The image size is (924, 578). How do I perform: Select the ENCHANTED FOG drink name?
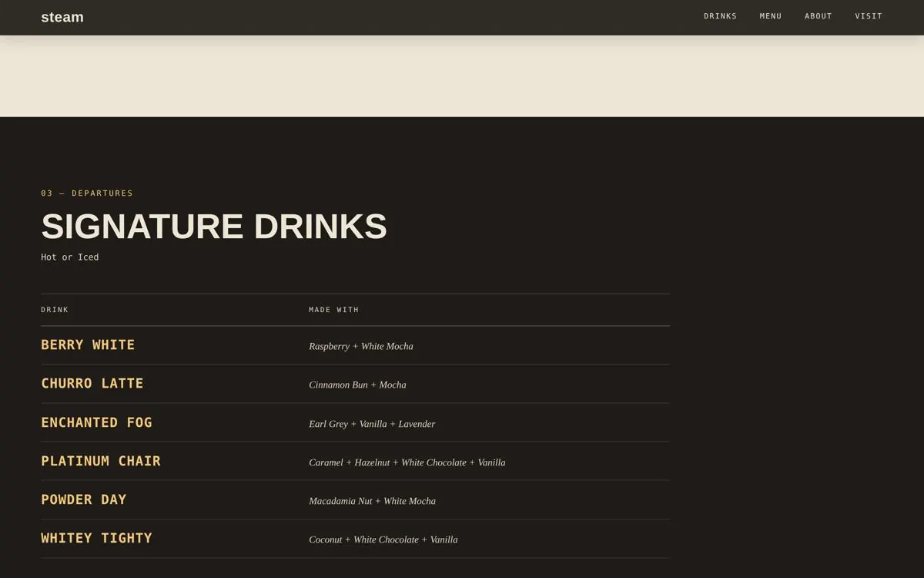point(96,422)
